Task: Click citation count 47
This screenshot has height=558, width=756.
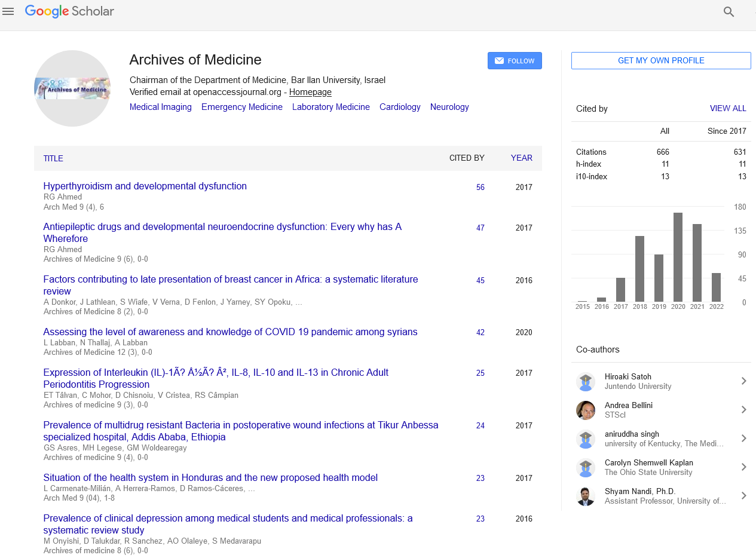Action: [480, 228]
